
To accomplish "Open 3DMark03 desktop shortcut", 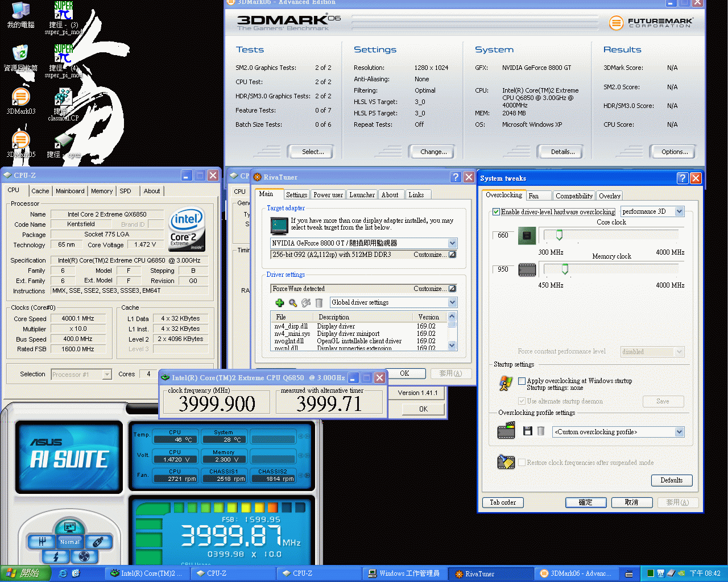I will pyautogui.click(x=21, y=101).
